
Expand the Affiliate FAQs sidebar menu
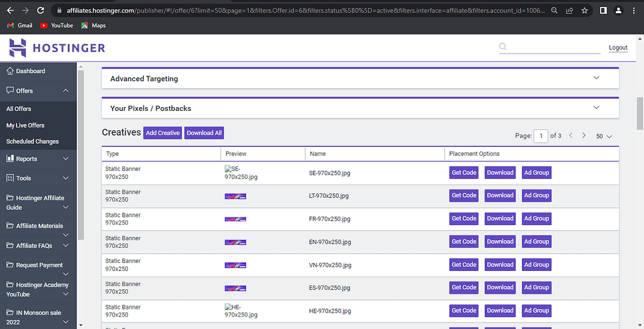click(65, 246)
